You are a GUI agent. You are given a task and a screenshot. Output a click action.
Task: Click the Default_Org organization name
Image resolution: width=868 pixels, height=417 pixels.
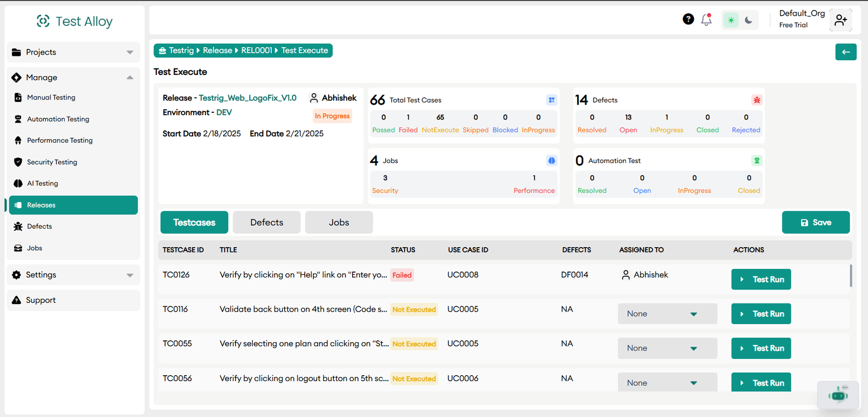(802, 13)
